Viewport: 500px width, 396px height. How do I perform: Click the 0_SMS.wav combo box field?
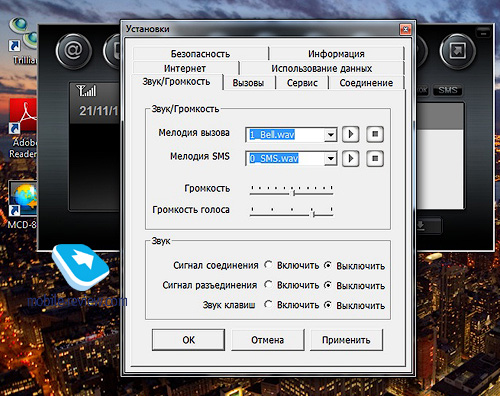pyautogui.click(x=291, y=159)
